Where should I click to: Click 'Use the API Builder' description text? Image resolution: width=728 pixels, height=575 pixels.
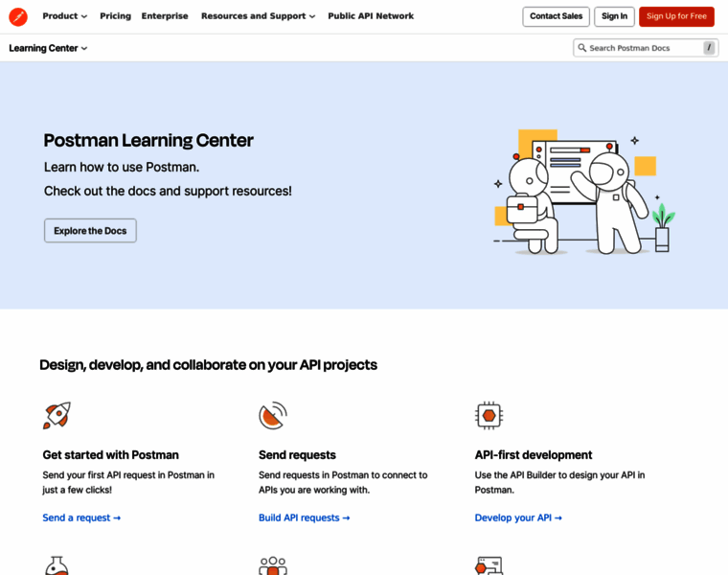click(x=559, y=483)
